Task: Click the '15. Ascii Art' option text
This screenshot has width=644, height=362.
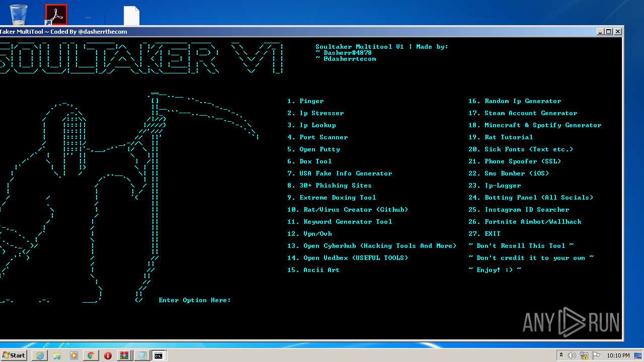Action: [x=313, y=270]
